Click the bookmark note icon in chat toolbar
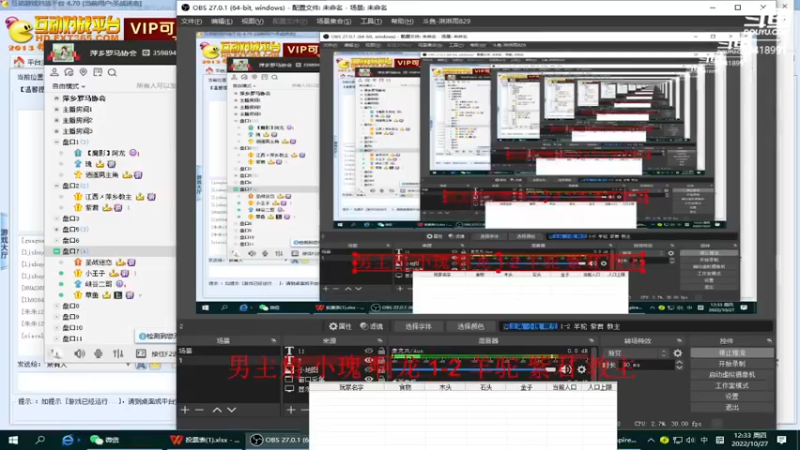This screenshot has width=800, height=450. click(x=97, y=72)
